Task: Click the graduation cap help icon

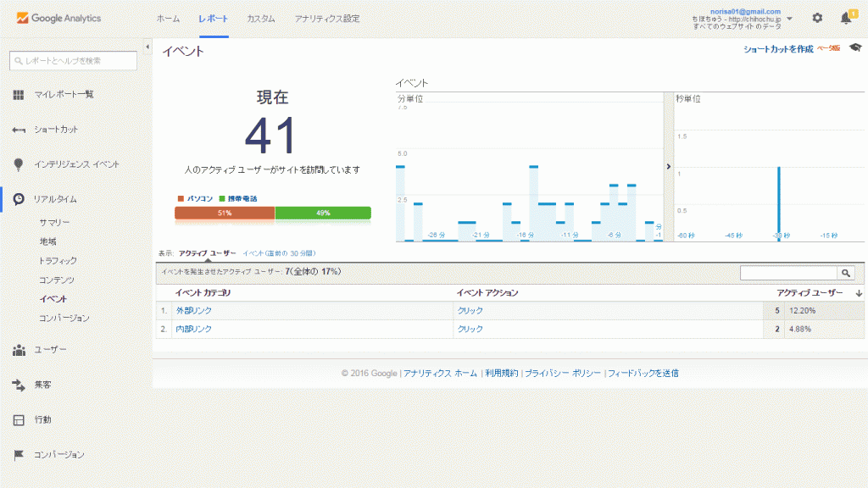Action: point(855,48)
